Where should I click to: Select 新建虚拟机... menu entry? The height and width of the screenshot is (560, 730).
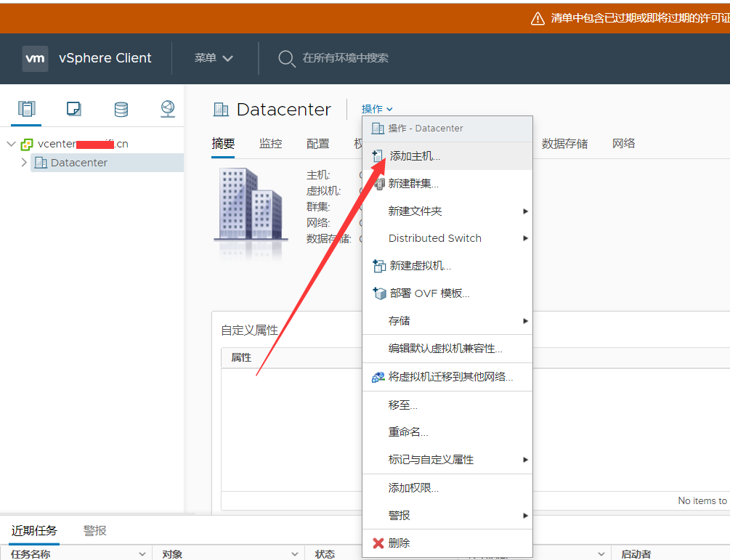pos(447,266)
